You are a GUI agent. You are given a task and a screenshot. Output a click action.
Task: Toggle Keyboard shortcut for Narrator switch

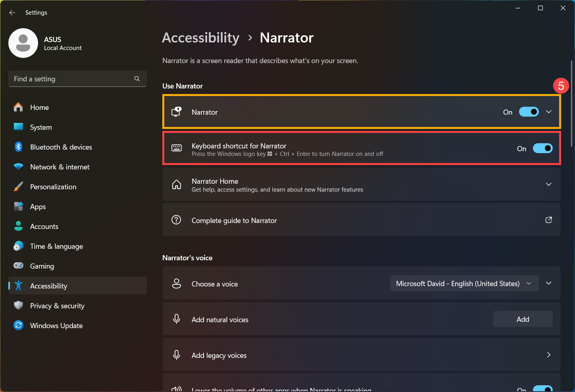tap(543, 148)
